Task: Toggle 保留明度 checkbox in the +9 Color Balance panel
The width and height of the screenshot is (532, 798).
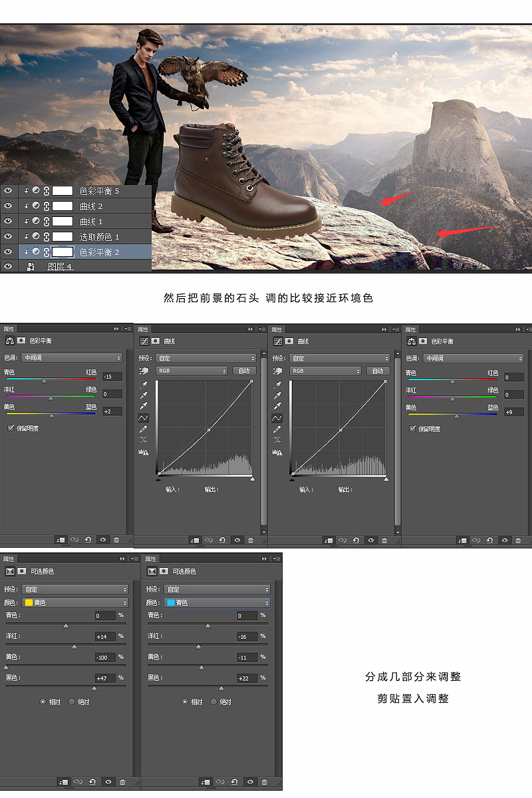Action: click(x=412, y=429)
